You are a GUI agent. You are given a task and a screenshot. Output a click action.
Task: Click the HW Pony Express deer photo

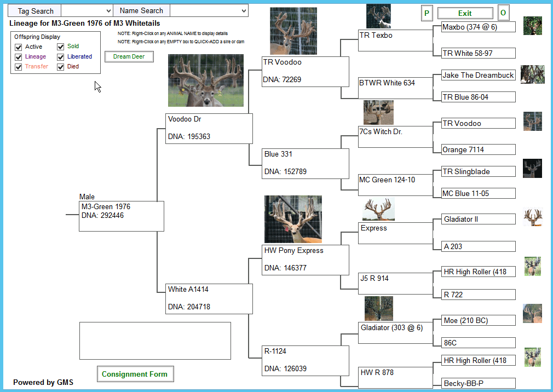293,219
